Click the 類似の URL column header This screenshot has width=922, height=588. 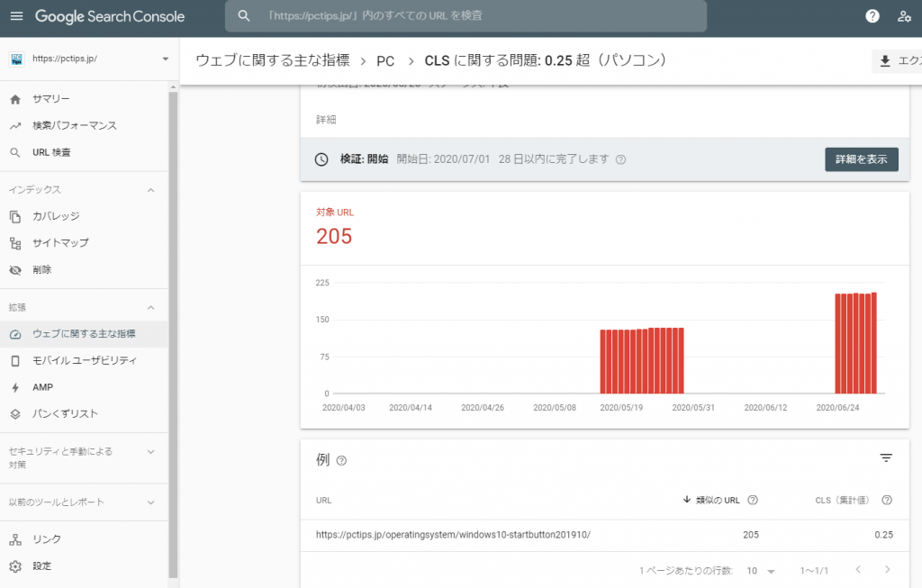click(x=718, y=501)
